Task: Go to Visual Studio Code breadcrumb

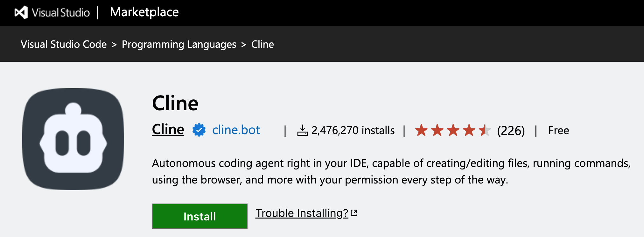Action: click(64, 44)
